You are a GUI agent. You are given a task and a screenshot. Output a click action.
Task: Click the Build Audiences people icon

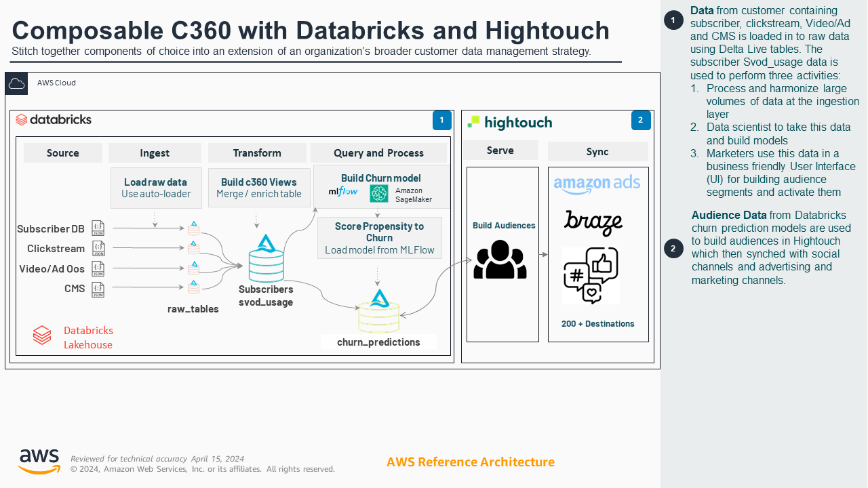500,260
